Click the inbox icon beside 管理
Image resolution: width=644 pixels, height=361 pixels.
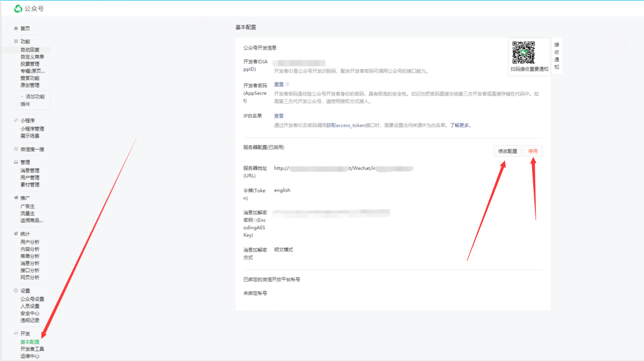pos(16,162)
